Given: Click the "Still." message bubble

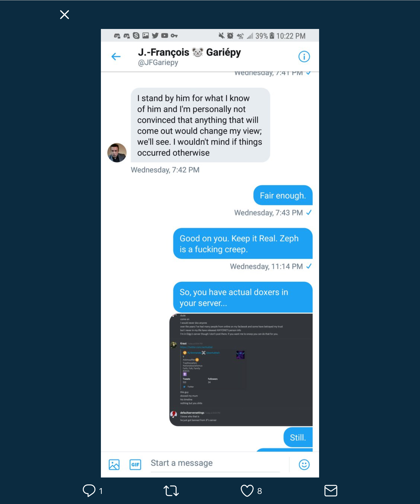Looking at the screenshot, I should (x=298, y=437).
